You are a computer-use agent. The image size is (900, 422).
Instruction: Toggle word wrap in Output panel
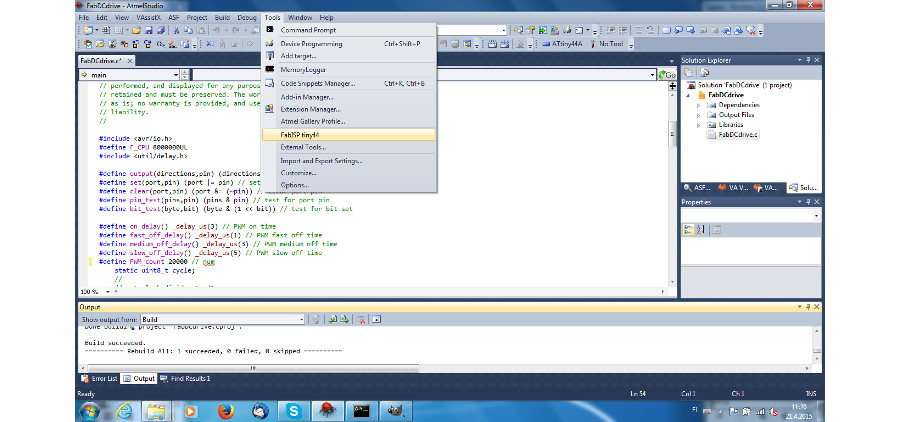(375, 319)
